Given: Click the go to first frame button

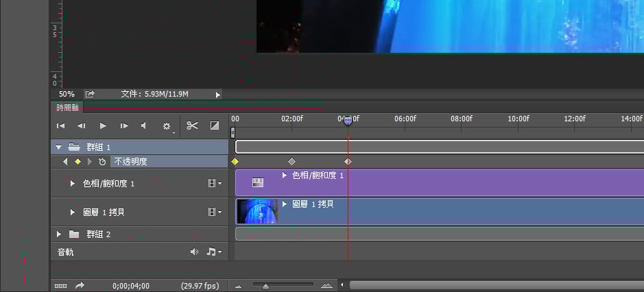Looking at the screenshot, I should pos(60,126).
